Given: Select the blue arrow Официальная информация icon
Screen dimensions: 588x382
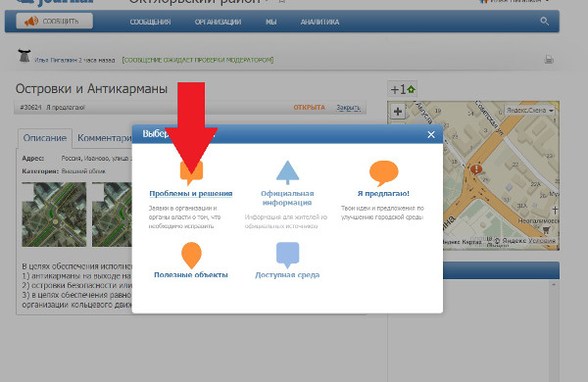Looking at the screenshot, I should click(x=287, y=172).
